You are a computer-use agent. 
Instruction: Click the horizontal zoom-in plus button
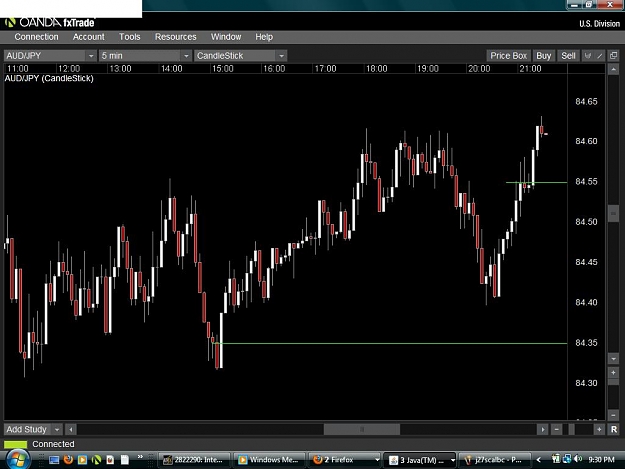(599, 429)
